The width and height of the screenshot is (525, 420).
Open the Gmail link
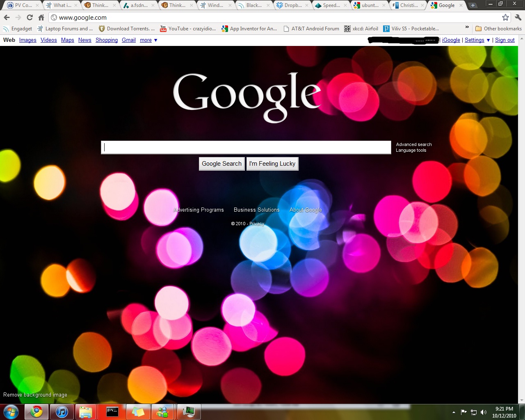click(x=129, y=40)
